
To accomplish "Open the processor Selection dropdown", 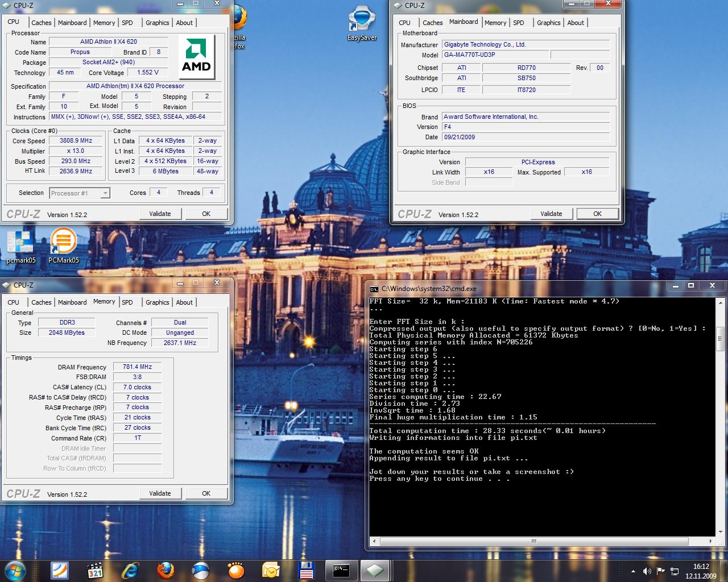I will point(79,193).
